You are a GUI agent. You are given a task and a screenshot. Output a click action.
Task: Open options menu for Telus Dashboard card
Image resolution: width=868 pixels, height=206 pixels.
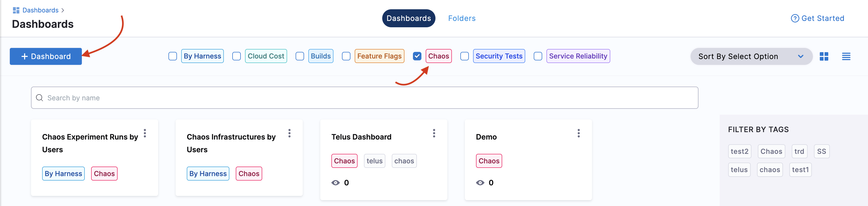434,133
